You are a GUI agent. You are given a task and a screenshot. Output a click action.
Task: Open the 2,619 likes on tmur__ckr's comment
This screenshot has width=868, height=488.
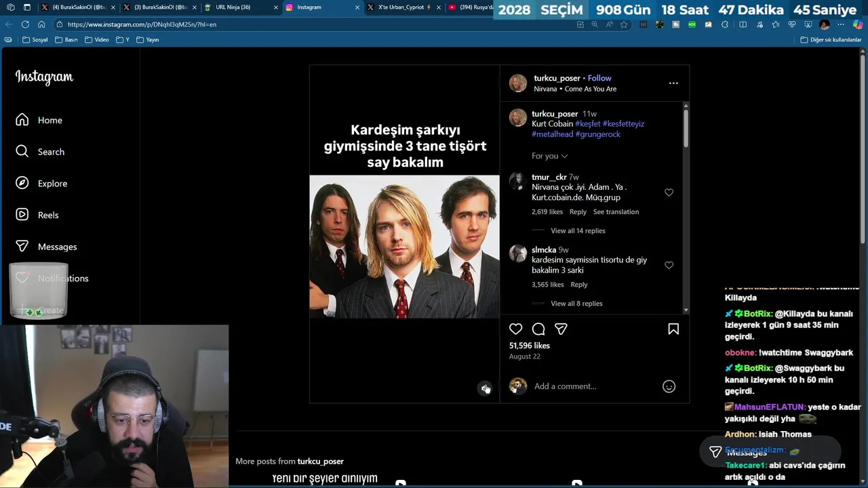point(547,211)
